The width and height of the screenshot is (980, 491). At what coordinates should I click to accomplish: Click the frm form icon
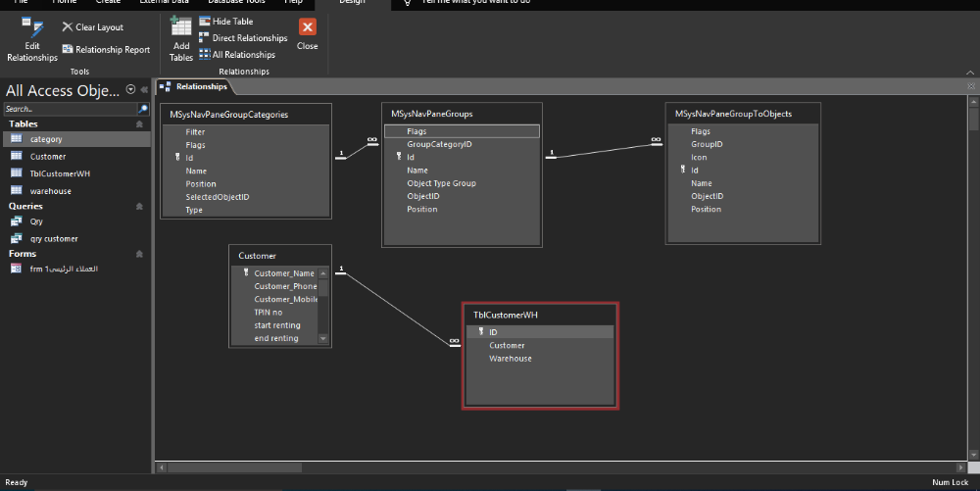tap(17, 269)
